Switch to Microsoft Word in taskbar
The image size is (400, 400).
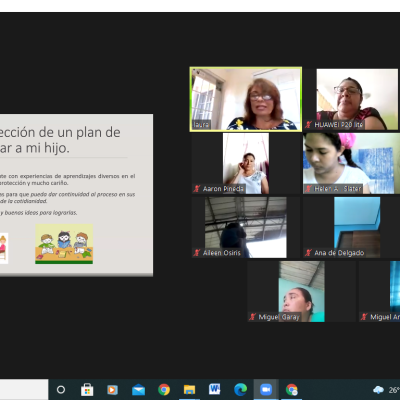click(215, 389)
